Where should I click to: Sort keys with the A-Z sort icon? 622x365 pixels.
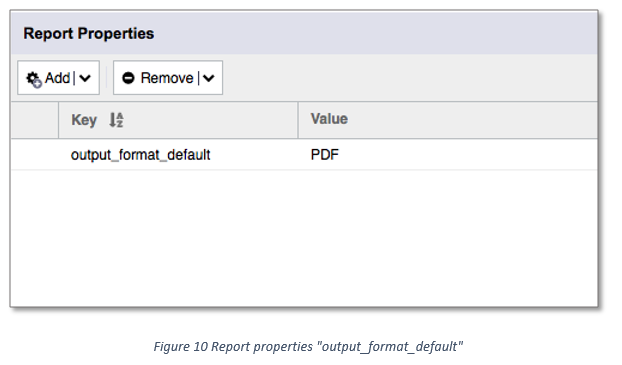(116, 120)
